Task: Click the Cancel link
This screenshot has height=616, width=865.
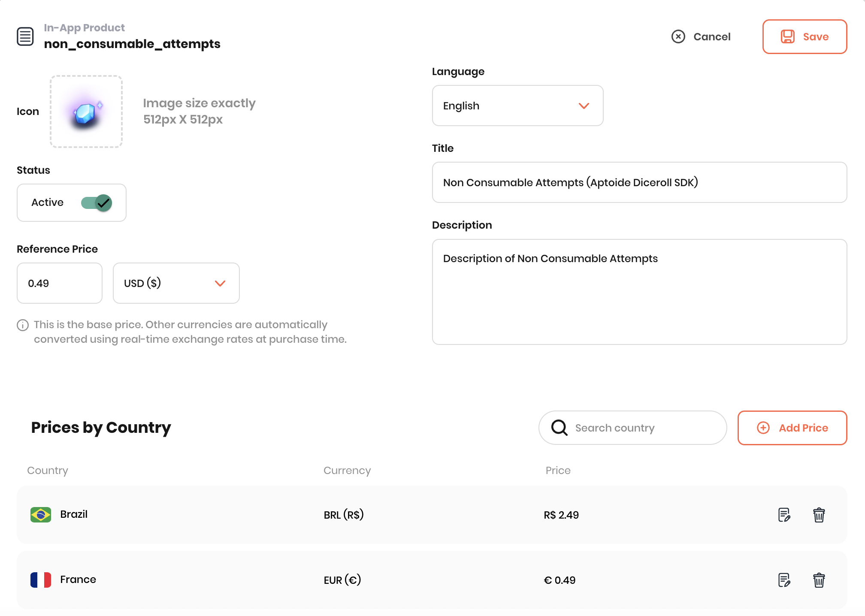Action: click(711, 37)
